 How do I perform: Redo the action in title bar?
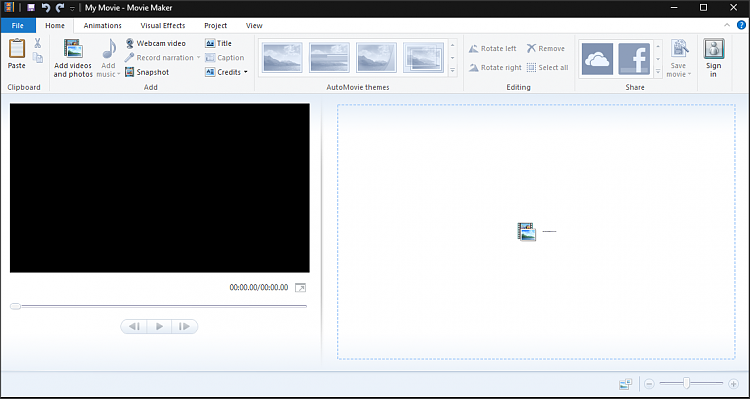(60, 8)
